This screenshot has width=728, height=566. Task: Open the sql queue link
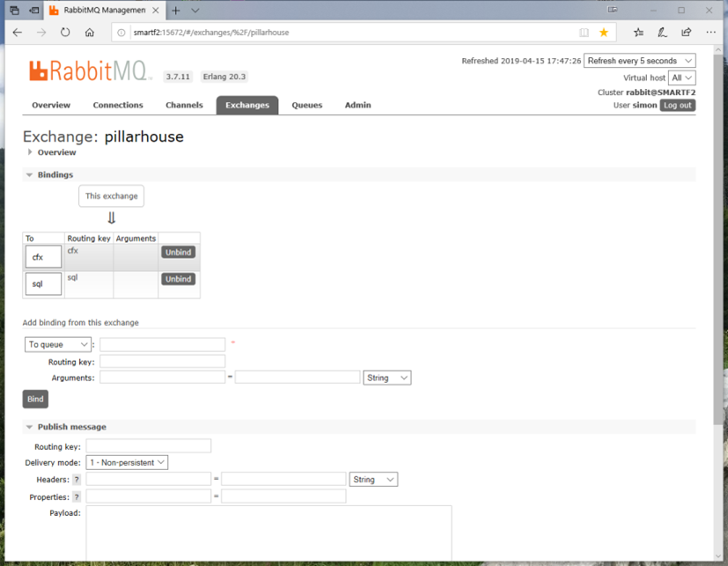tap(43, 283)
